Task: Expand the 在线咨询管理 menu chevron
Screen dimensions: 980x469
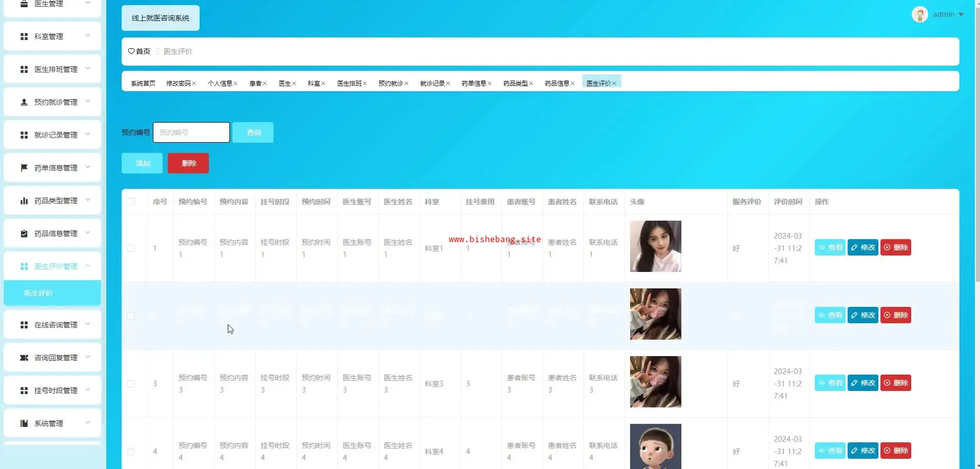Action: [88, 324]
